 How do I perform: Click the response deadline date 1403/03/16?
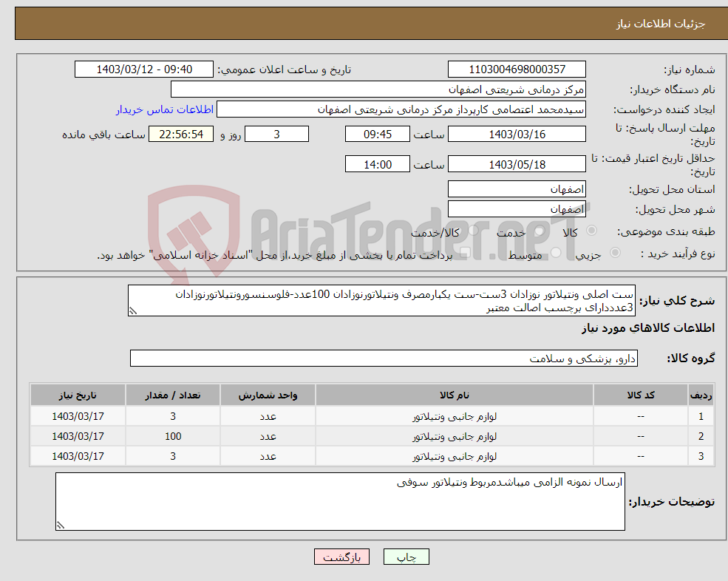pyautogui.click(x=517, y=135)
